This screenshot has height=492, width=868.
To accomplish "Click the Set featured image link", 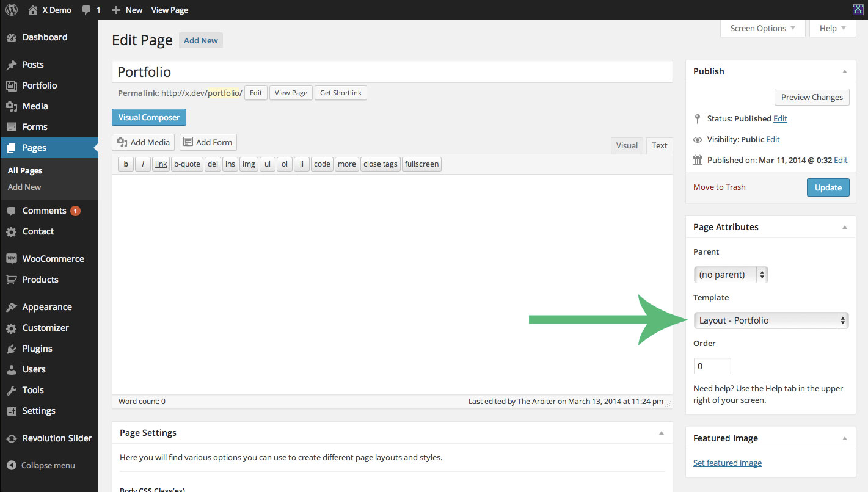I will 727,463.
